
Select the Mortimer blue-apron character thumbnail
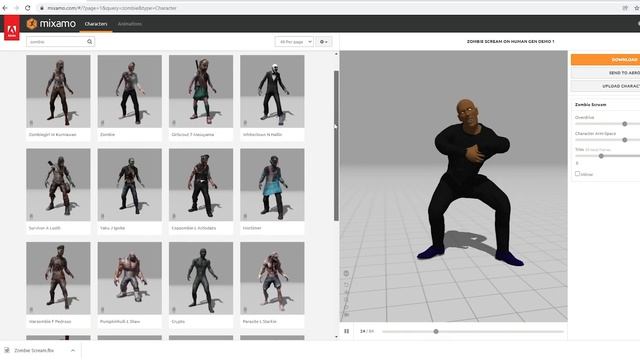272,185
